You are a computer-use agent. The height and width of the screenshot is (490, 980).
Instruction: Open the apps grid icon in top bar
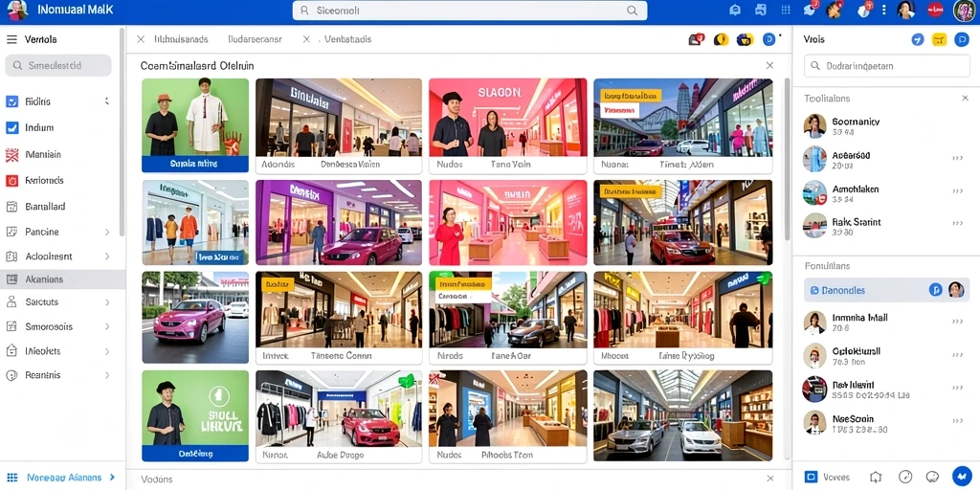click(786, 10)
